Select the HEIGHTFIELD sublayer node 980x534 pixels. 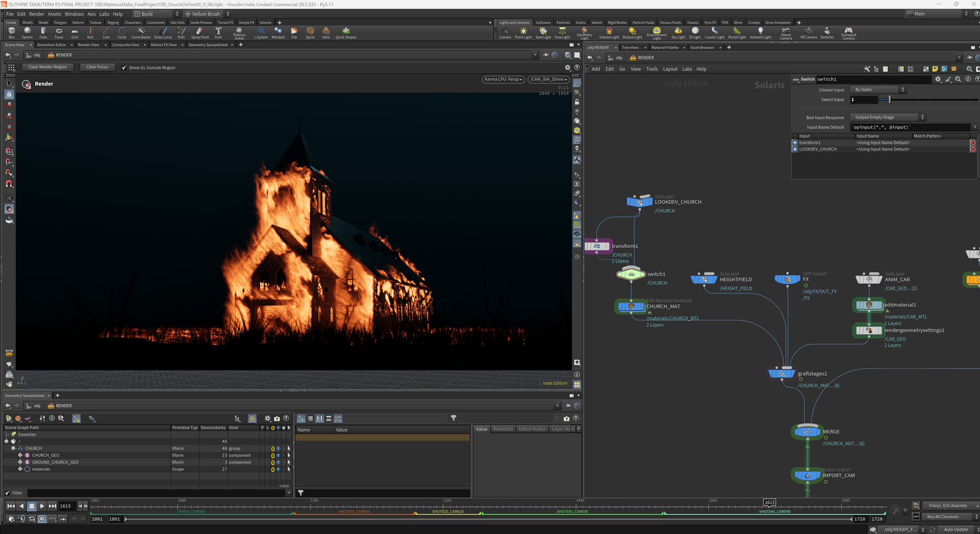[704, 279]
